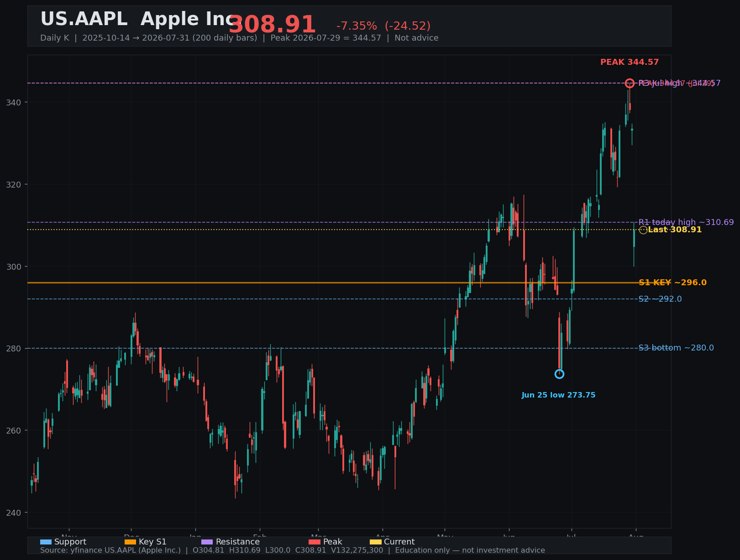This screenshot has width=740, height=560.
Task: Click the 'S1 KEY ~296.0' label
Action: coord(672,283)
